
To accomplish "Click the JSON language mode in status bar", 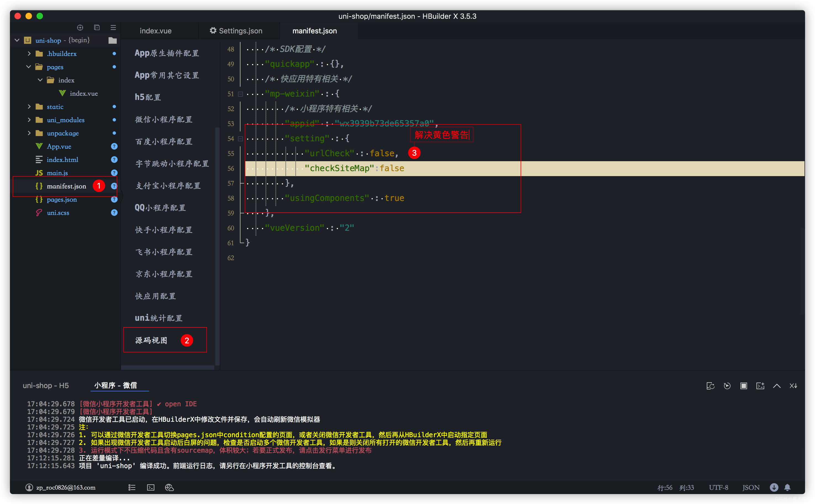I will coord(751,487).
